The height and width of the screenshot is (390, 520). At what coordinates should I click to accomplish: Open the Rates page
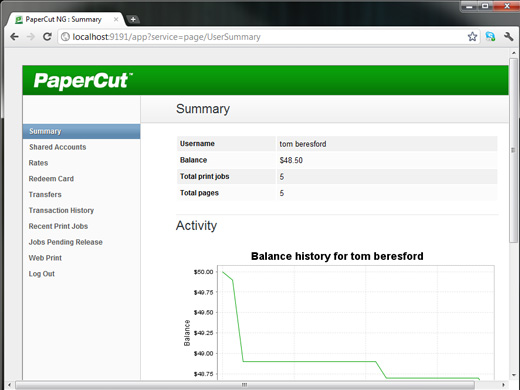[38, 163]
